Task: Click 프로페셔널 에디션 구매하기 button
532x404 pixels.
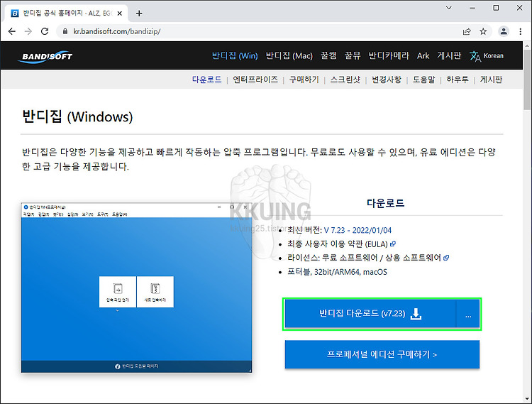Action: tap(382, 354)
